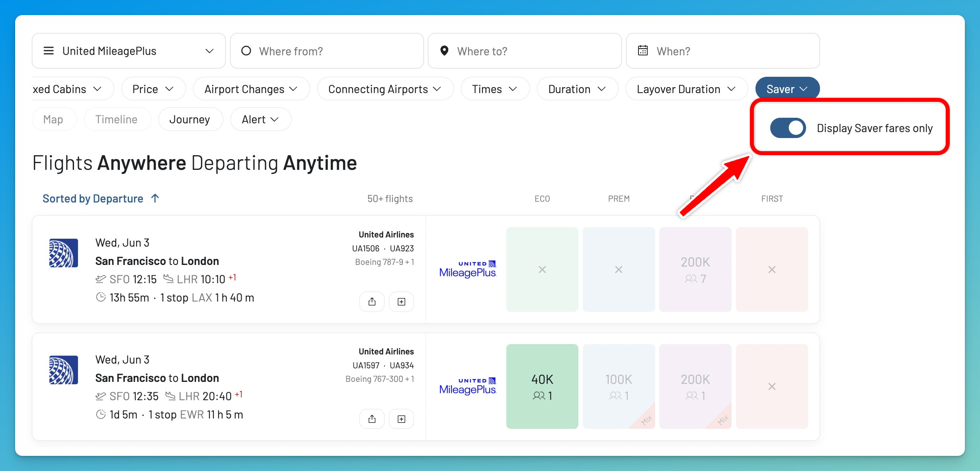Viewport: 980px width, 471px height.
Task: Toggle the Display Saver fares only switch
Action: (788, 128)
